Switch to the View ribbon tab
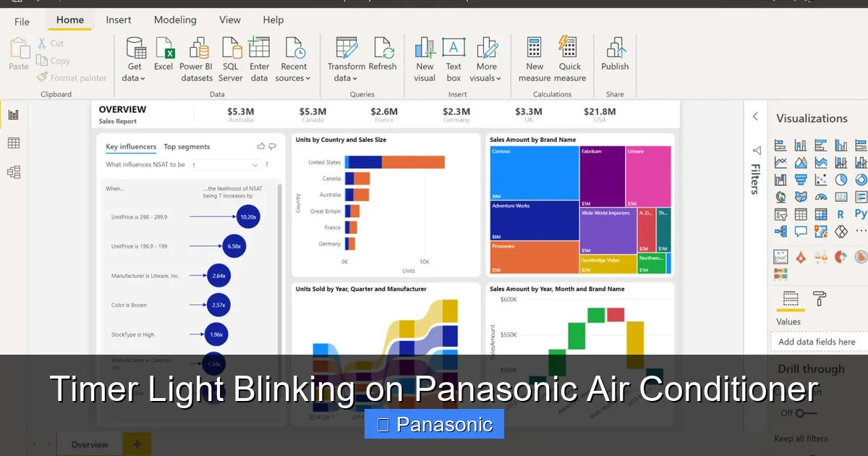868x456 pixels. 230,20
